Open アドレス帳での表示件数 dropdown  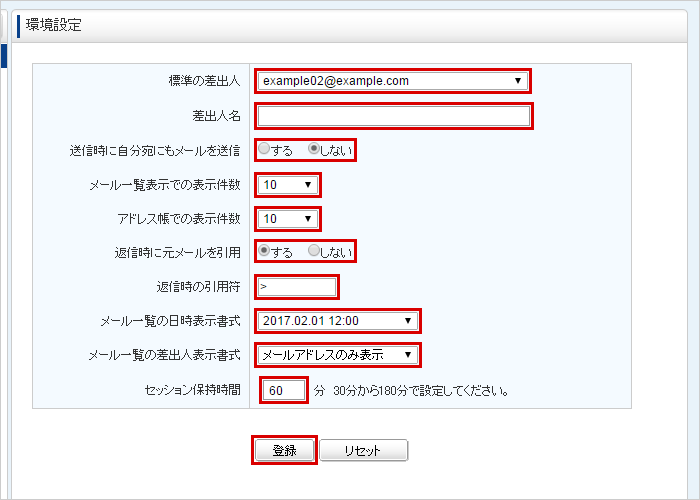[x=288, y=219]
